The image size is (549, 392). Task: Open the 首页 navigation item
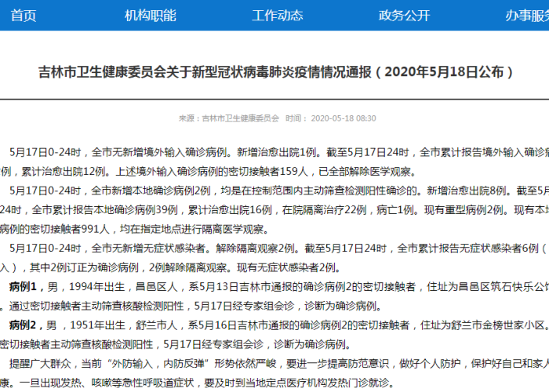pos(24,16)
